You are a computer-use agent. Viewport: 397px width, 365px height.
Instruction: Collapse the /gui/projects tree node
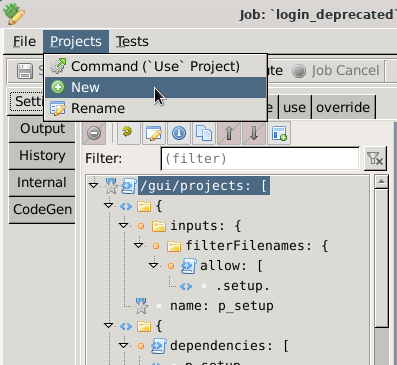pos(94,185)
